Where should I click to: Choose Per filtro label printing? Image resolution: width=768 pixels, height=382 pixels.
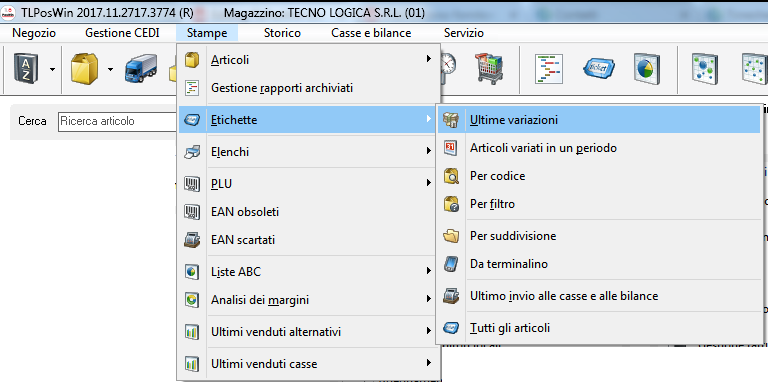[600, 204]
